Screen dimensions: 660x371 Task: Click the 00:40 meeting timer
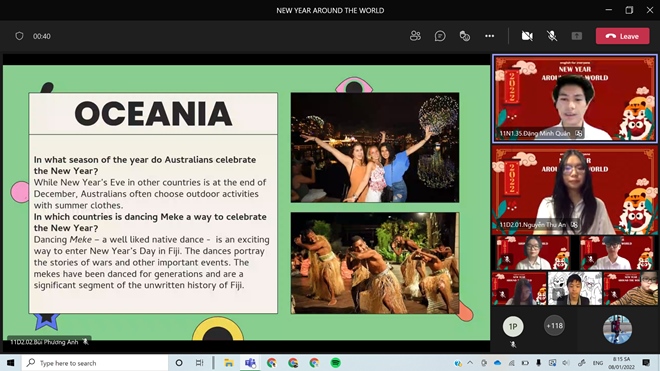point(42,36)
